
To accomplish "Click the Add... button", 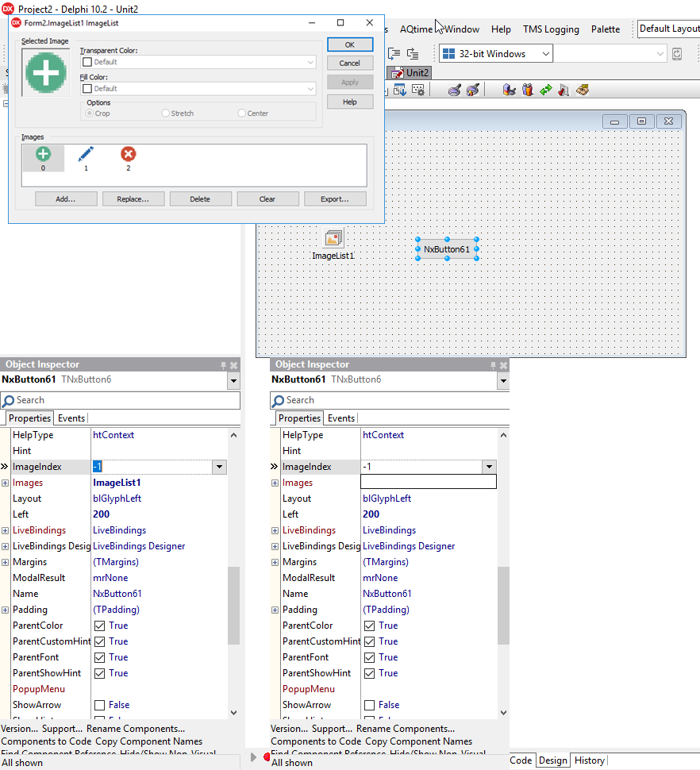I will (x=66, y=199).
